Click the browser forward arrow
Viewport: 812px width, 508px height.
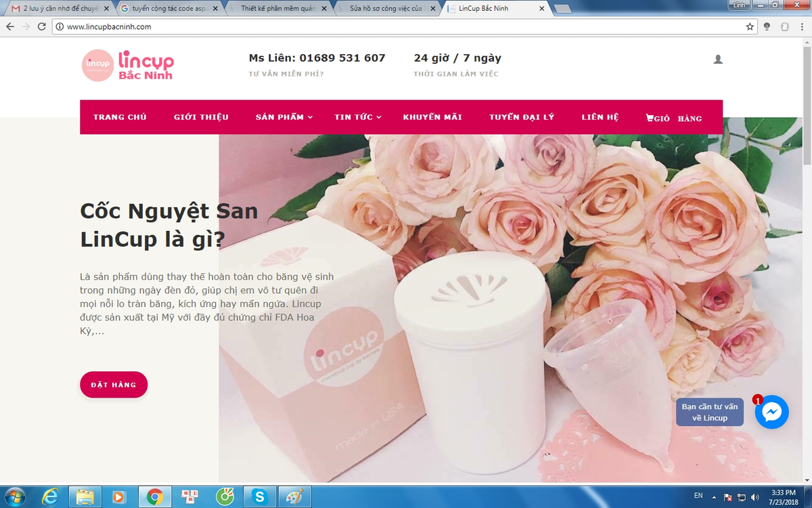[x=26, y=27]
